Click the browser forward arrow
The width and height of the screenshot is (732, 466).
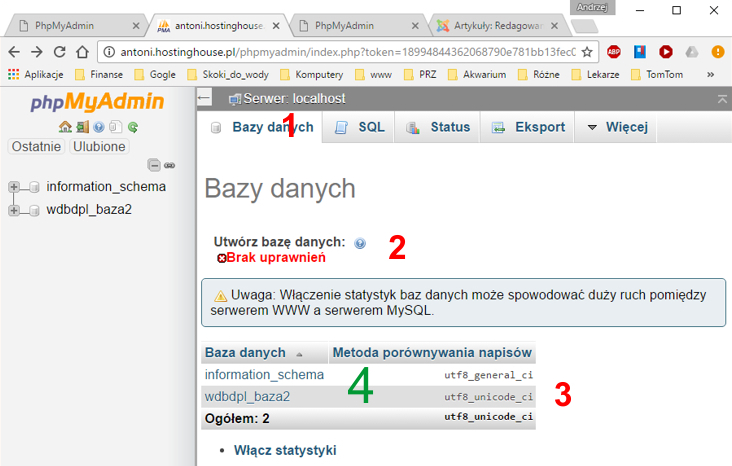click(36, 52)
